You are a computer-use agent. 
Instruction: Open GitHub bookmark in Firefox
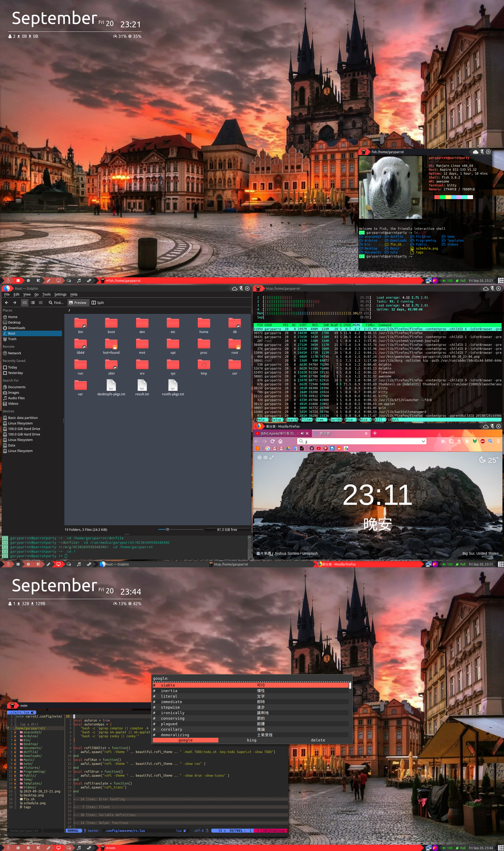(311, 448)
